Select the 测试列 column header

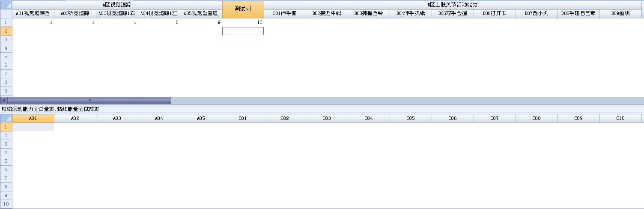pos(243,9)
